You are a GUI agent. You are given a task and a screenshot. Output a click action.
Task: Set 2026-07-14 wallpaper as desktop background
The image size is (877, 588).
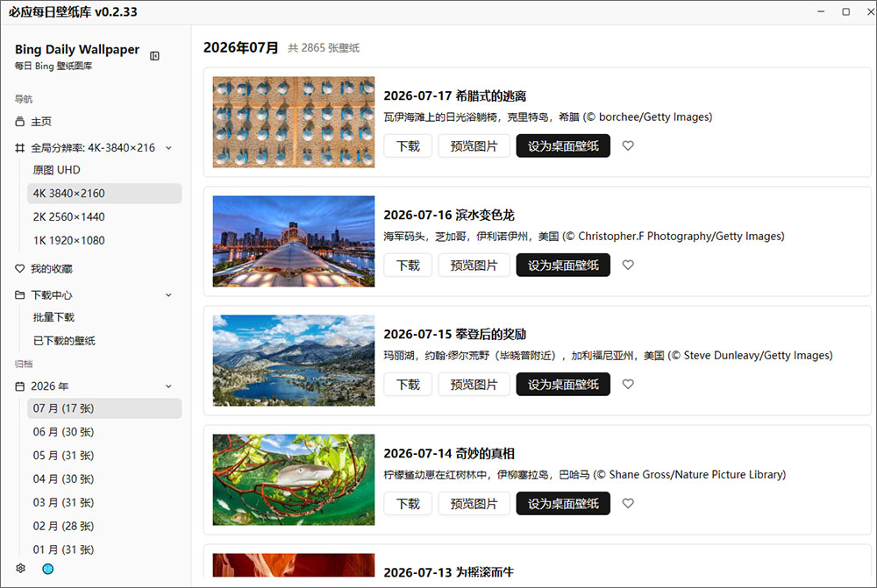(563, 504)
